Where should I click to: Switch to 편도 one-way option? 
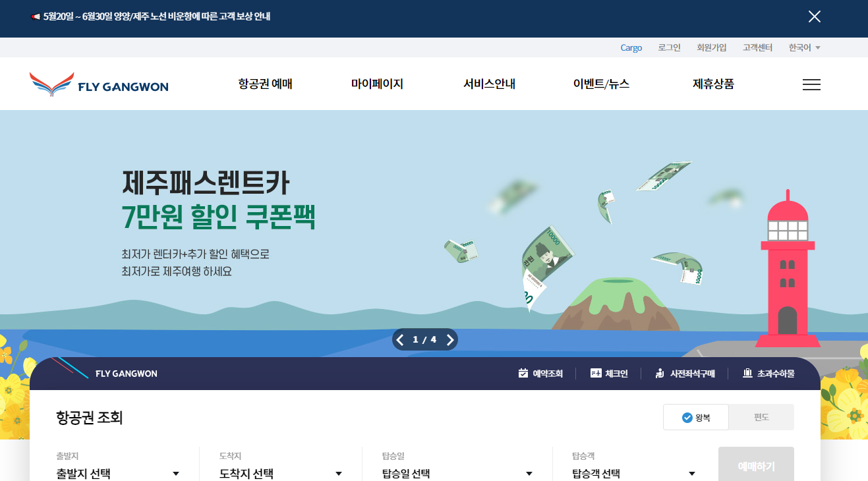(x=761, y=416)
